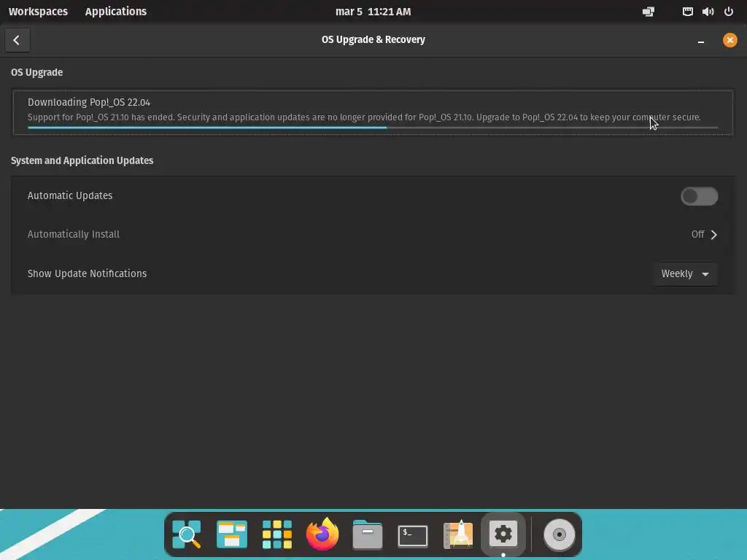Launch the Terminal from the dock
747x560 pixels.
point(413,536)
